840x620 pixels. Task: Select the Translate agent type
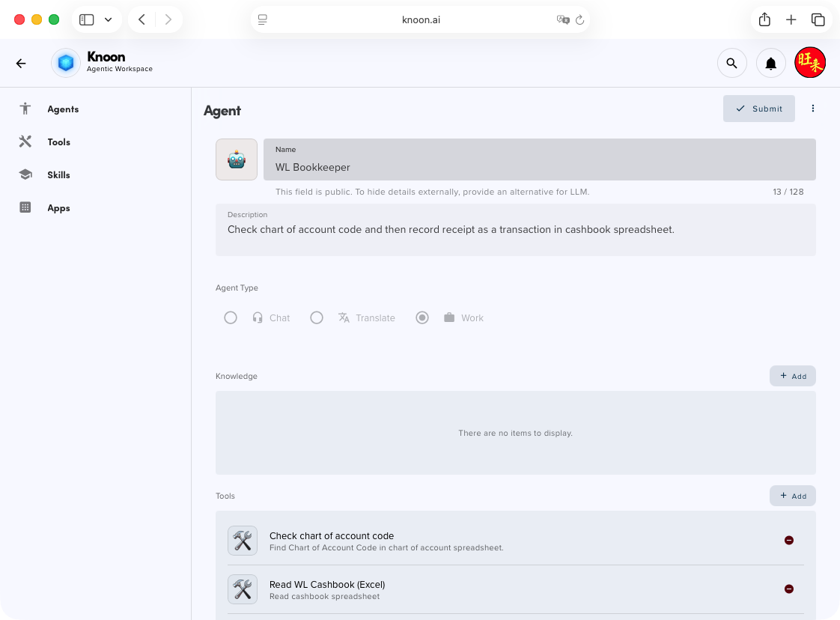(317, 317)
